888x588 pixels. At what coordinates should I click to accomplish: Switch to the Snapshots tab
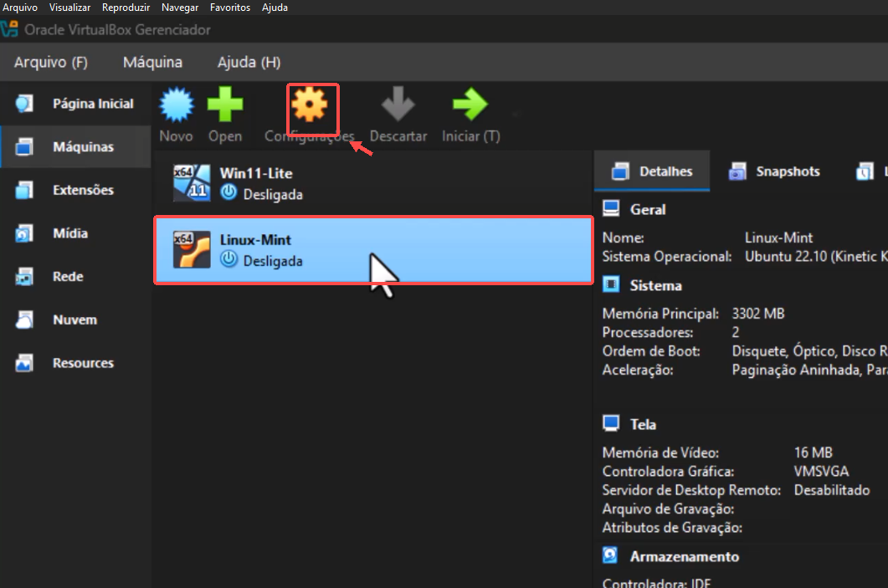[773, 171]
